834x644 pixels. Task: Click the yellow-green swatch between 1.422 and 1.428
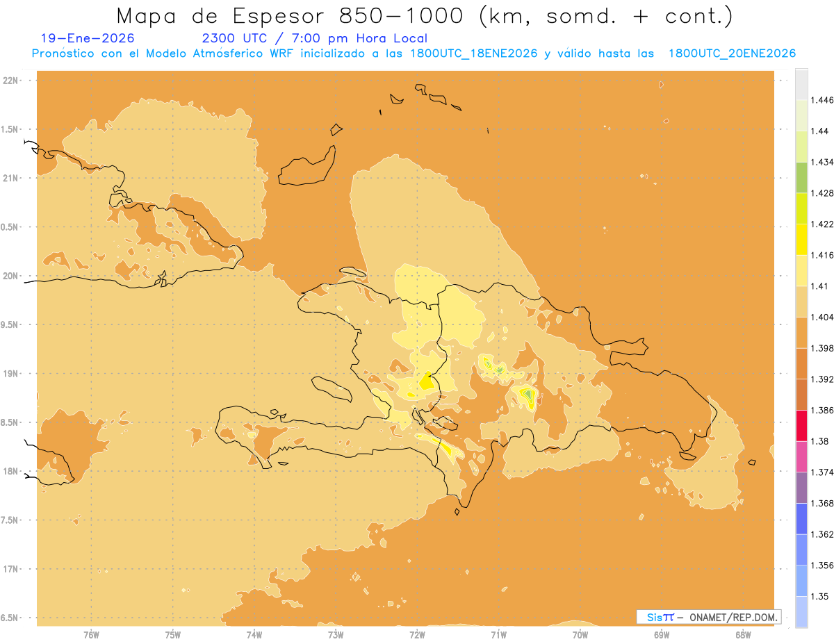click(x=801, y=208)
